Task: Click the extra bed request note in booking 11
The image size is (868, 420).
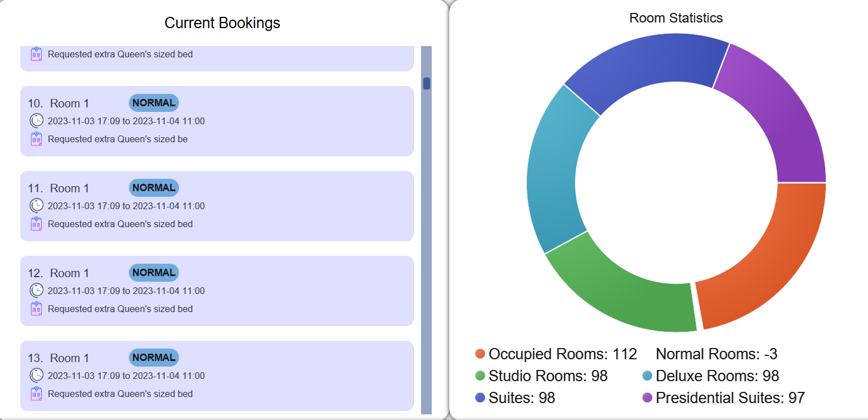Action: tap(120, 224)
